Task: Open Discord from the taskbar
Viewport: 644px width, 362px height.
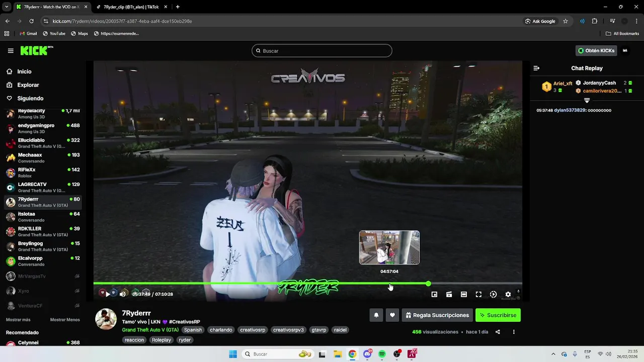Action: click(x=367, y=354)
